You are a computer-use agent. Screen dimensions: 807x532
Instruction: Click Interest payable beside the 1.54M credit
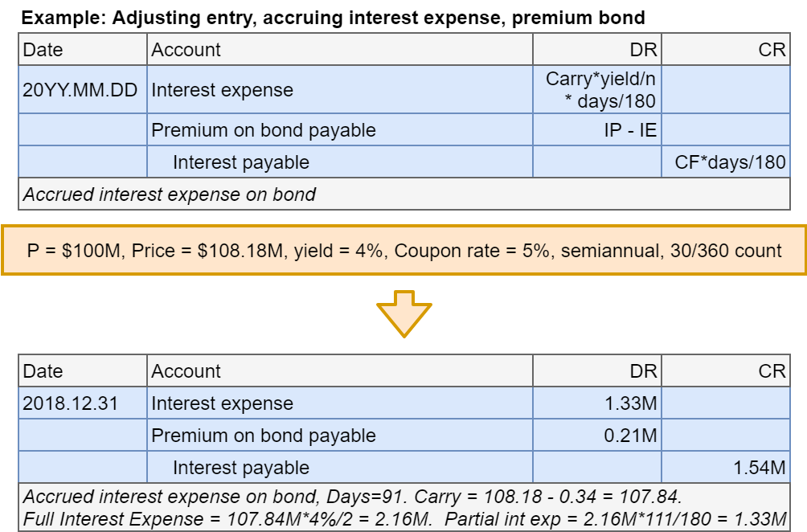click(x=241, y=468)
